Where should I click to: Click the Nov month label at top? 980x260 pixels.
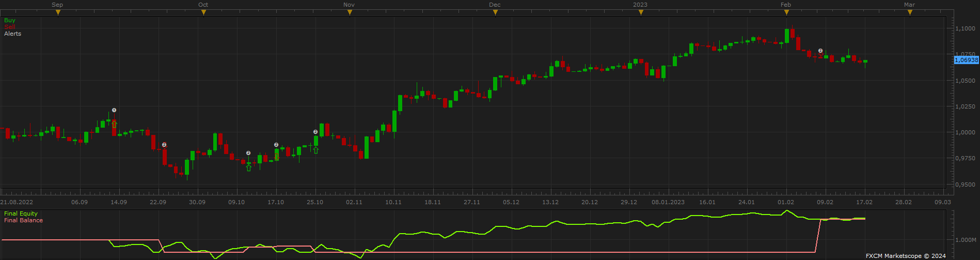tap(349, 5)
